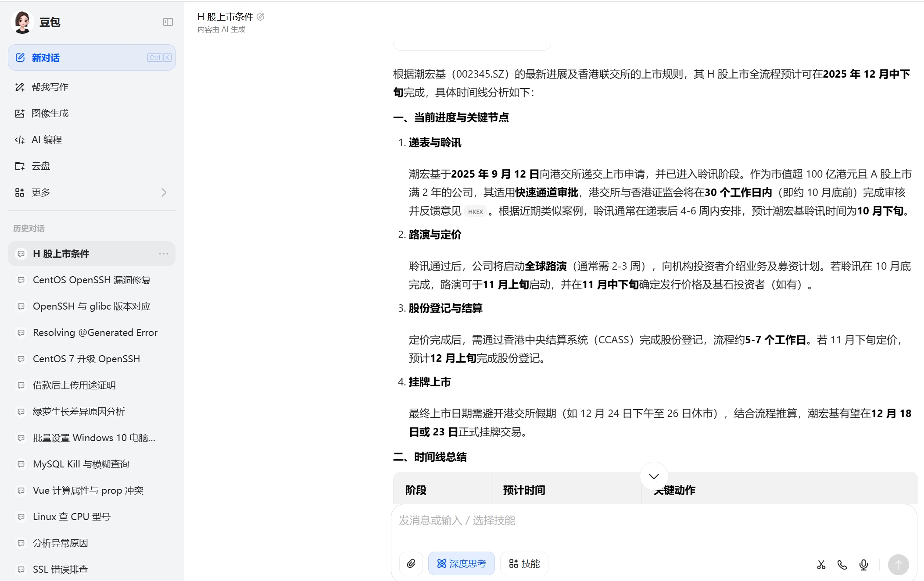Click the edit title pencil icon
The height and width of the screenshot is (581, 924).
pyautogui.click(x=261, y=17)
